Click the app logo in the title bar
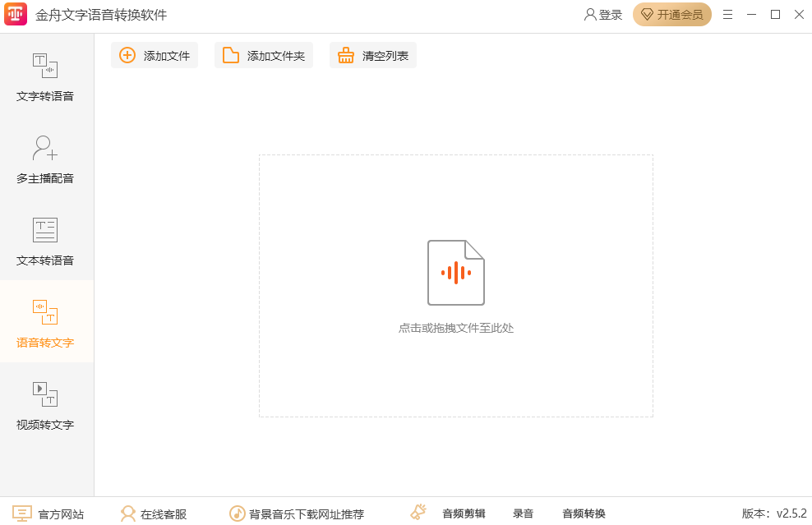The width and height of the screenshot is (812, 525). pyautogui.click(x=16, y=14)
